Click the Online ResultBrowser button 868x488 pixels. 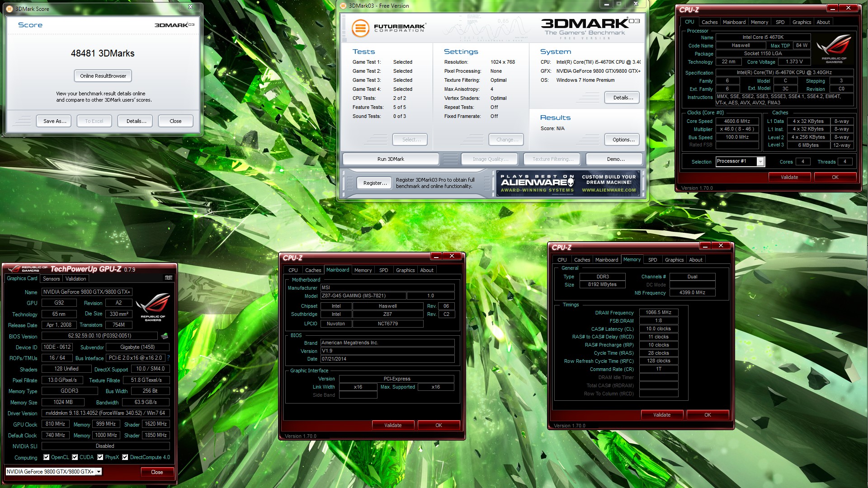click(x=103, y=76)
